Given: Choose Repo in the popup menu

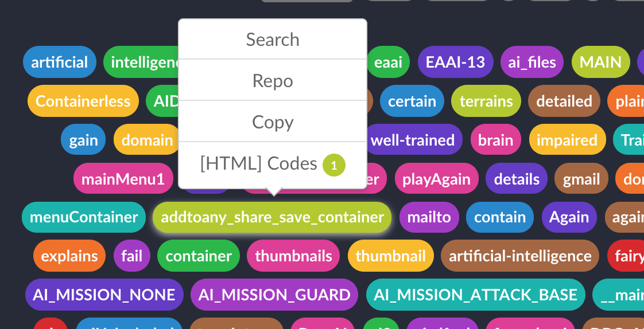Looking at the screenshot, I should point(272,80).
